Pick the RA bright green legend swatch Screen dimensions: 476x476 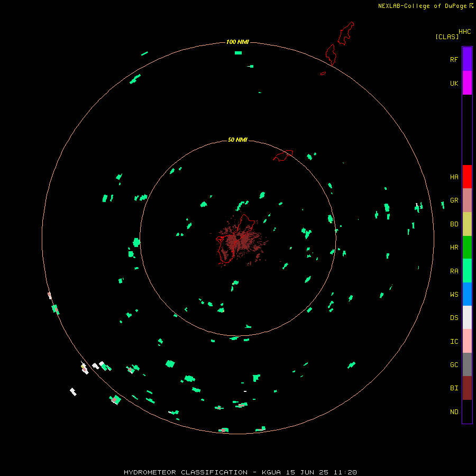(x=467, y=271)
